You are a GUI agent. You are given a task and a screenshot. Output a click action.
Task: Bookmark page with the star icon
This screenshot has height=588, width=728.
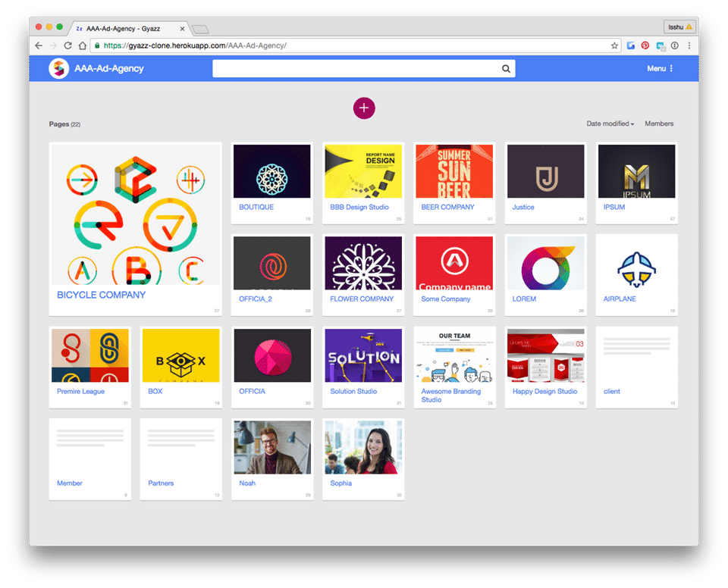tap(614, 45)
